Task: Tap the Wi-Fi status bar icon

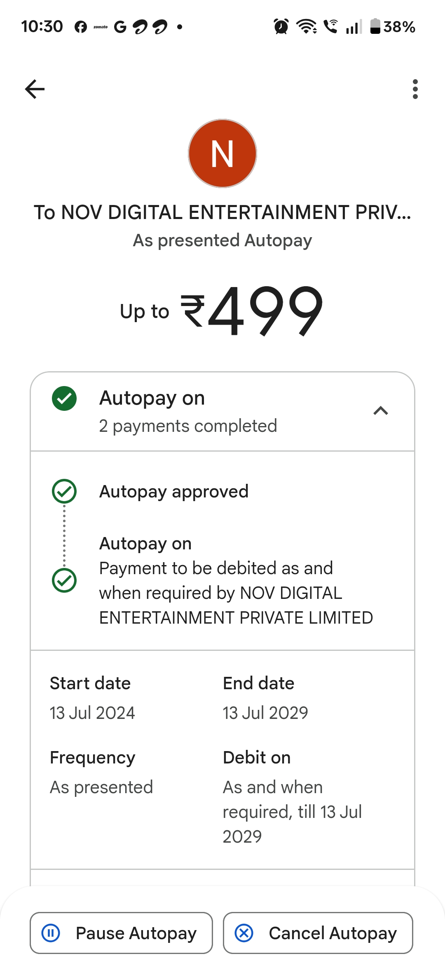Action: (x=307, y=27)
